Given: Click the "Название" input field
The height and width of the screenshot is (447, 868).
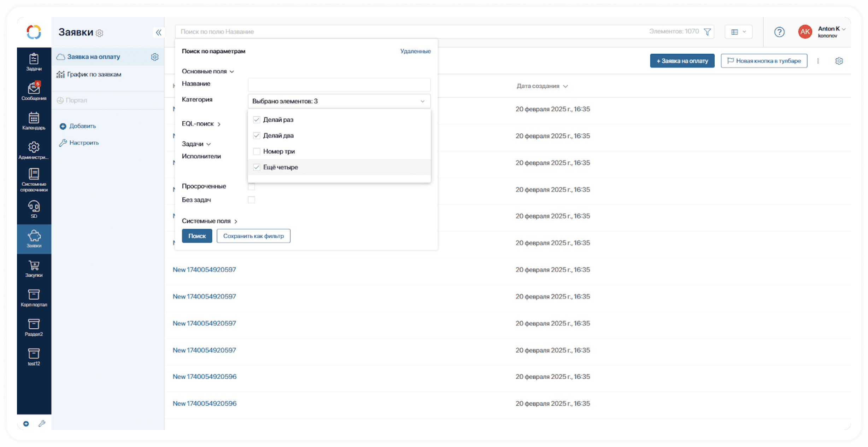Looking at the screenshot, I should [x=339, y=85].
